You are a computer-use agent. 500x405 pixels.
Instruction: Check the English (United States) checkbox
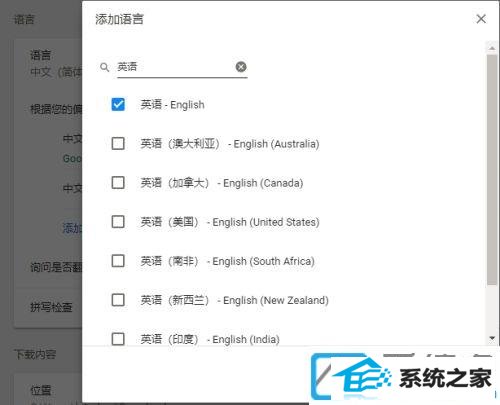click(x=118, y=222)
